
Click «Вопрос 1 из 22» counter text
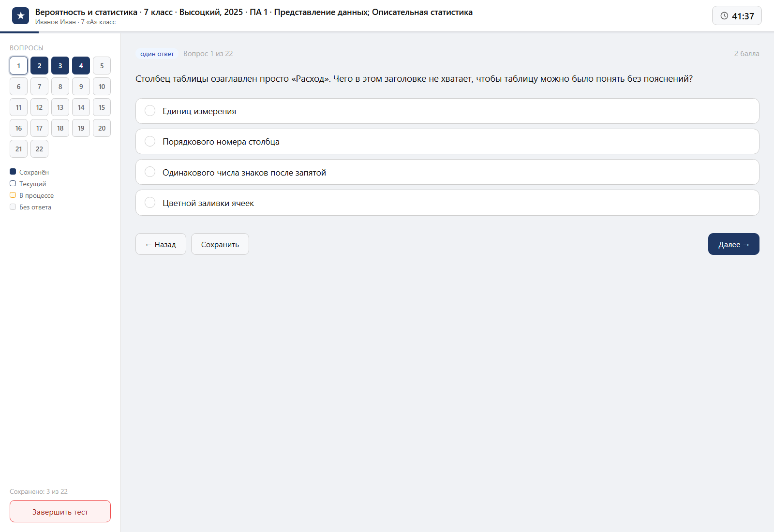(x=208, y=54)
